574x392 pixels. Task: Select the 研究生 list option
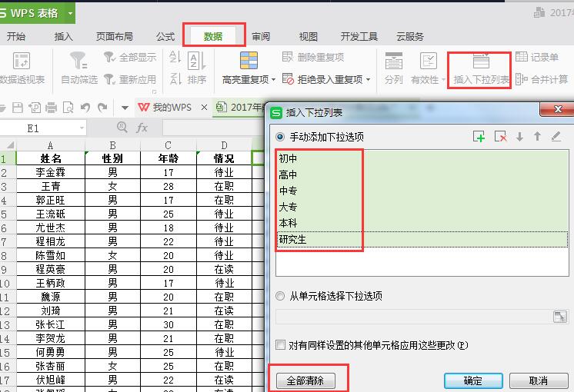422,239
